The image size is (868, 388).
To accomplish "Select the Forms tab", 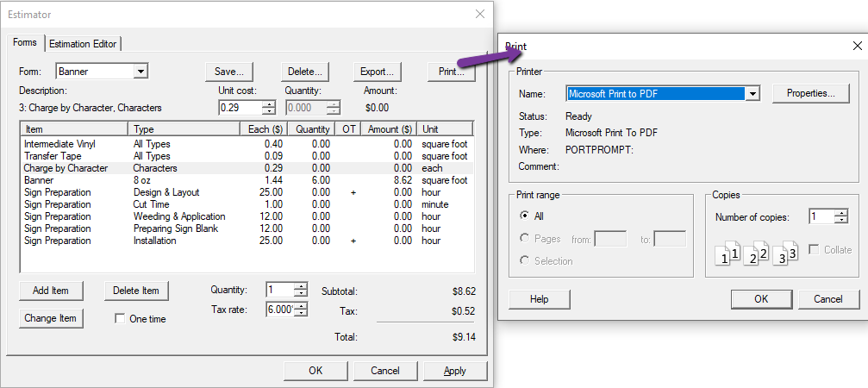I will tap(25, 42).
